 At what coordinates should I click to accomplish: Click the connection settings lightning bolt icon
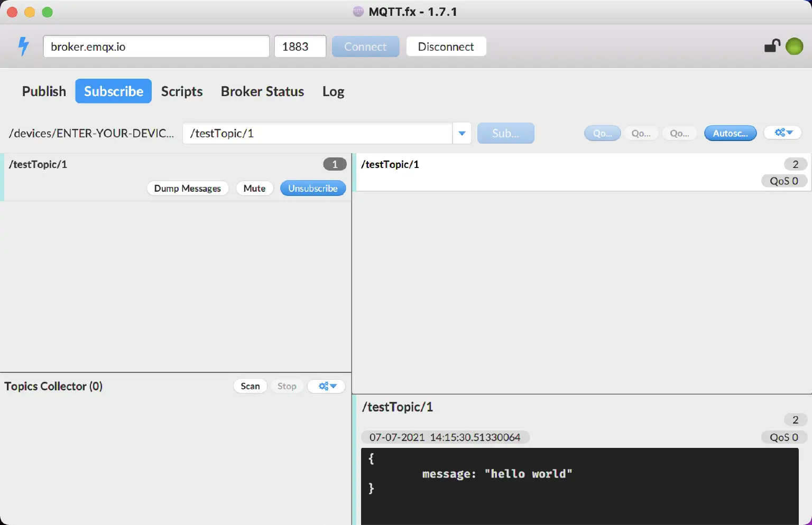point(23,46)
